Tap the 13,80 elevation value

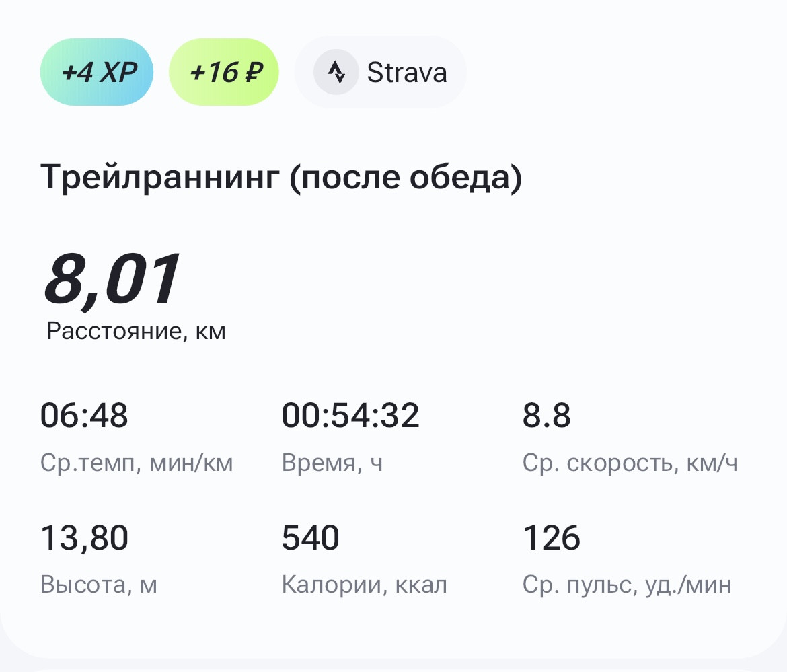point(84,538)
